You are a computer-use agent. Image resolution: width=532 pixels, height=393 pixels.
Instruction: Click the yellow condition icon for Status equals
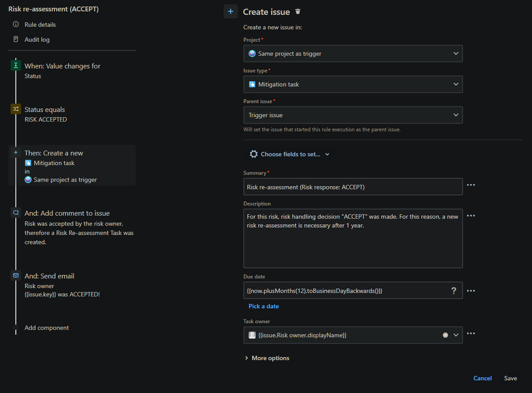point(15,109)
